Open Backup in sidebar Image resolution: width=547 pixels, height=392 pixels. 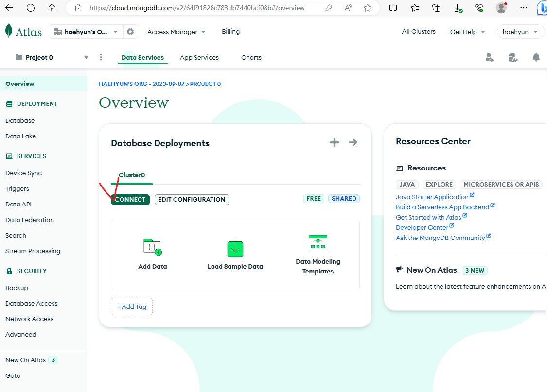point(17,288)
